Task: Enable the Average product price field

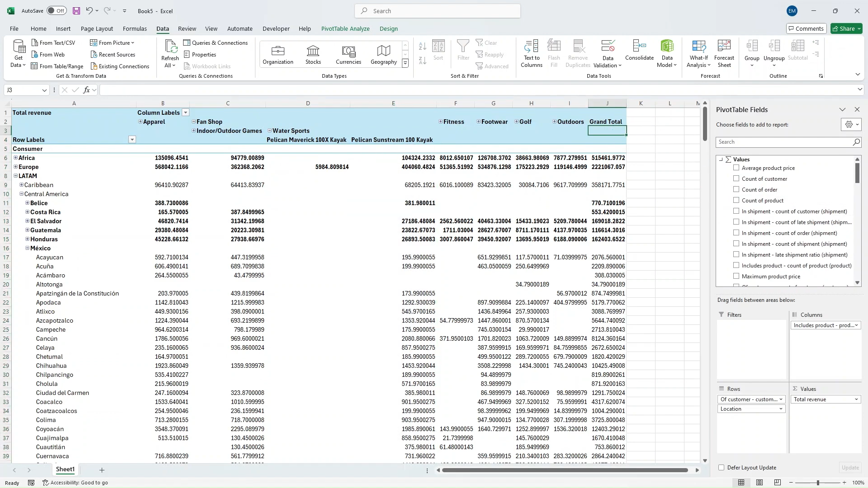Action: (736, 168)
